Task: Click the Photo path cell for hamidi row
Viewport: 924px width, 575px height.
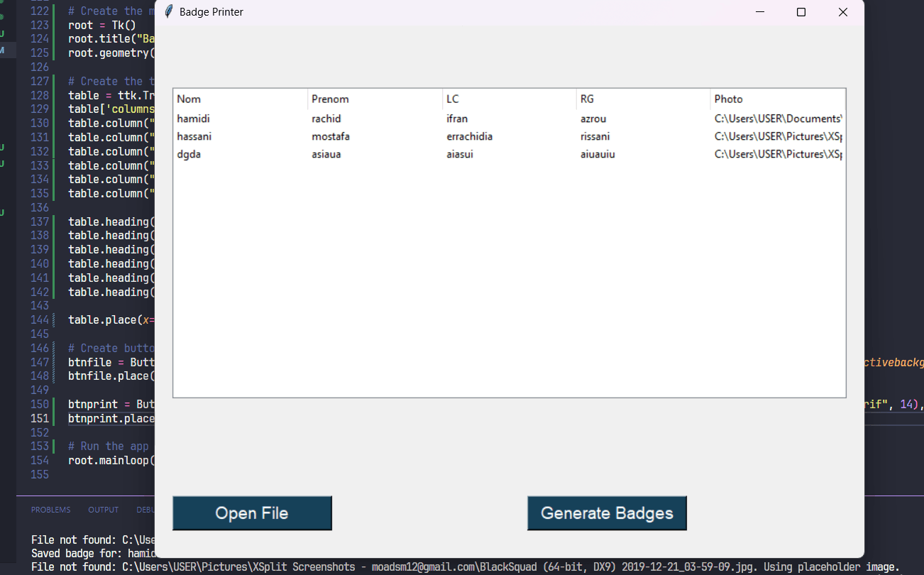Action: [x=777, y=119]
